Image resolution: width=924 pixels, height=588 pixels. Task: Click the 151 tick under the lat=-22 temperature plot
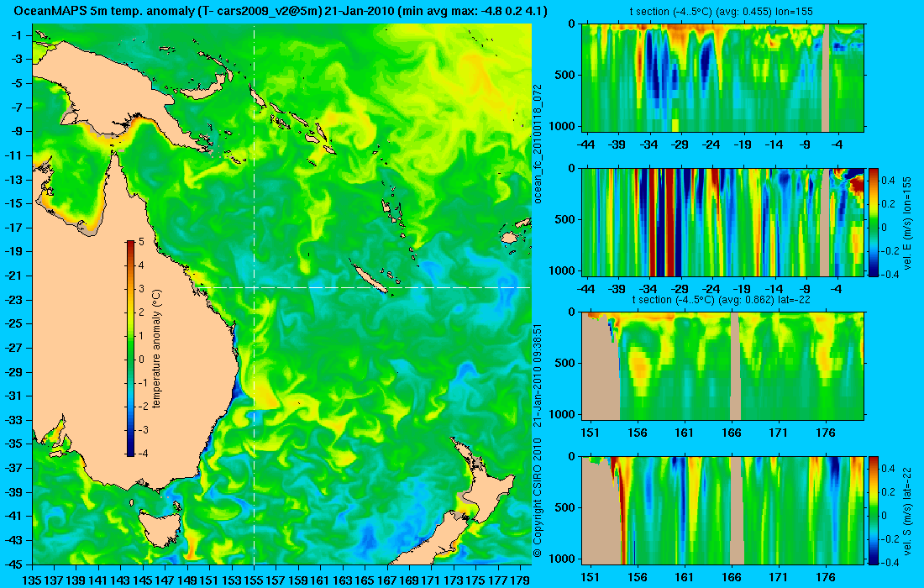pos(590,433)
